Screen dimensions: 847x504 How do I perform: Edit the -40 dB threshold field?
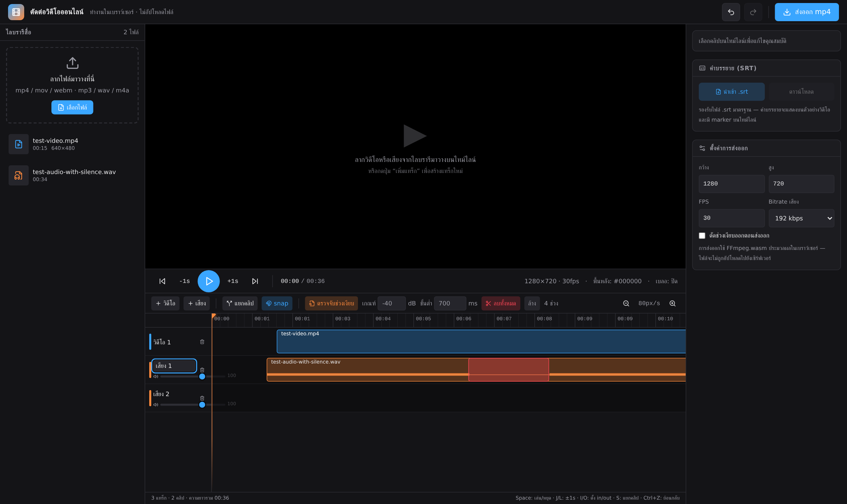pos(391,303)
